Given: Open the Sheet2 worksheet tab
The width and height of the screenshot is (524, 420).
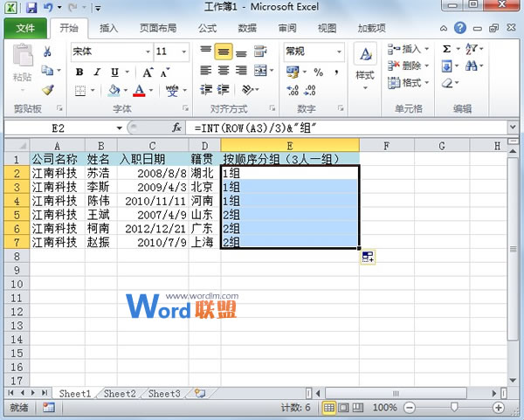Looking at the screenshot, I should coord(120,394).
